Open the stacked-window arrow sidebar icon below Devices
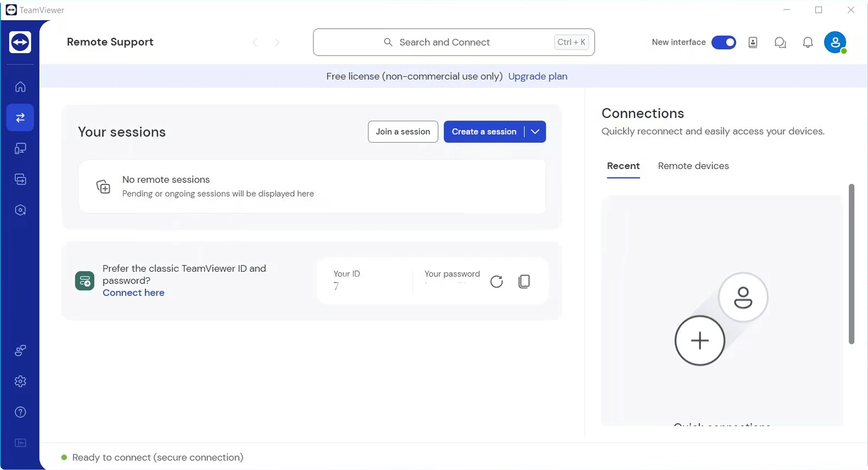The image size is (868, 470). 20,179
